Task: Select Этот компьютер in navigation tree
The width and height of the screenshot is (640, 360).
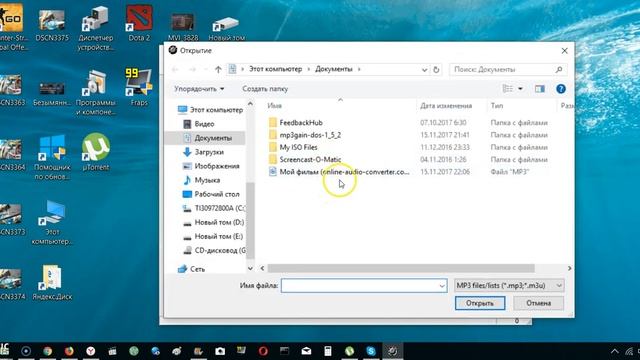Action: pyautogui.click(x=211, y=110)
